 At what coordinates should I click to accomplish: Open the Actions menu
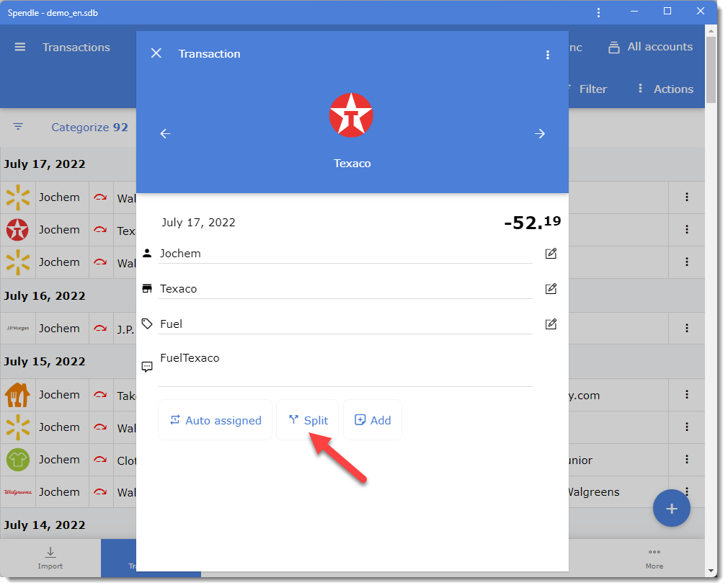(665, 89)
